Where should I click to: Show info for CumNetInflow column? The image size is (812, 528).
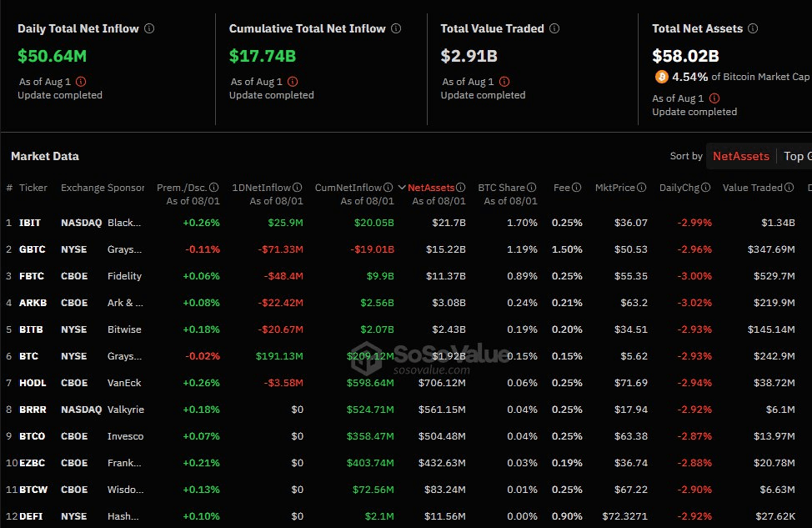(388, 188)
